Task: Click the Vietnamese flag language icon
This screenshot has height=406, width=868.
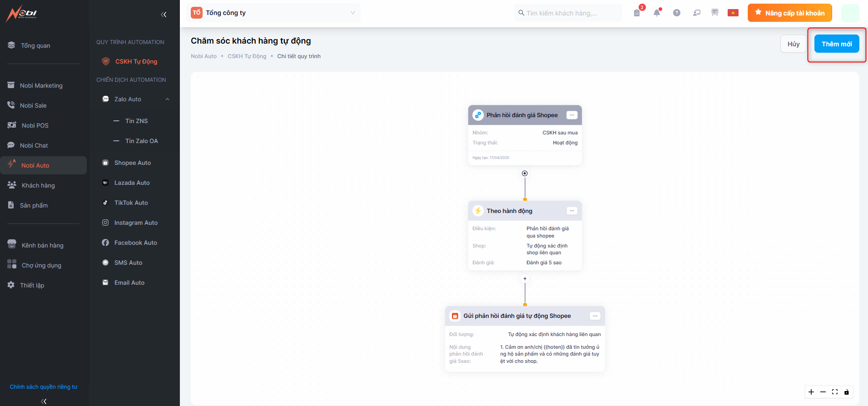Action: click(733, 13)
